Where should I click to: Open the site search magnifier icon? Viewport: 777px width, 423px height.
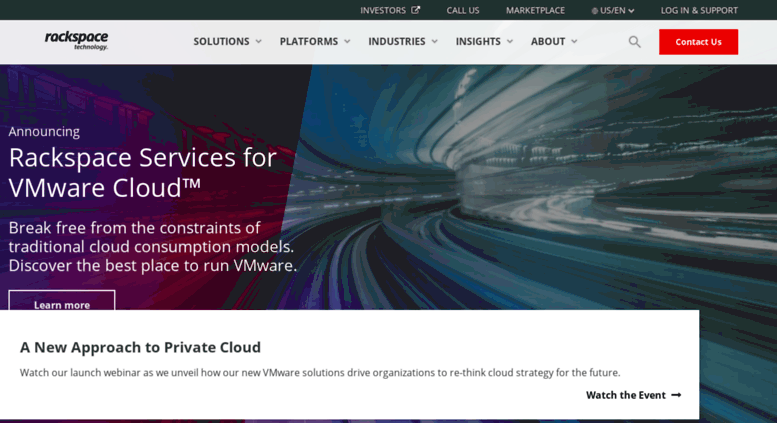[634, 42]
